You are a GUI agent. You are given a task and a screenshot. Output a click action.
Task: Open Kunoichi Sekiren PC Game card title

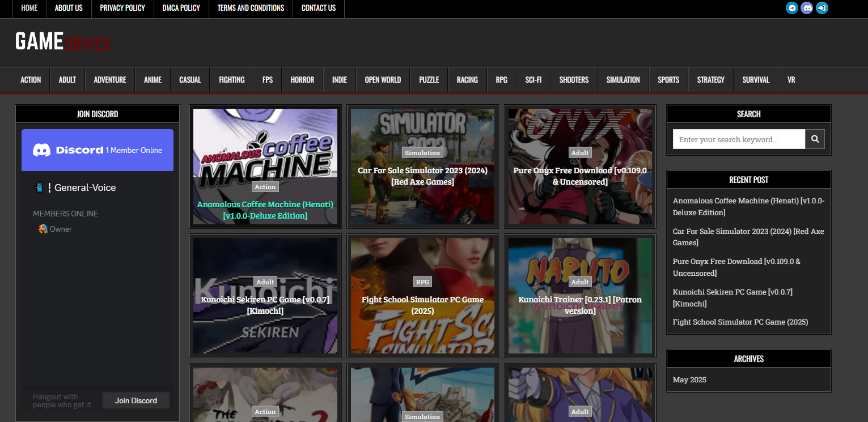point(265,305)
